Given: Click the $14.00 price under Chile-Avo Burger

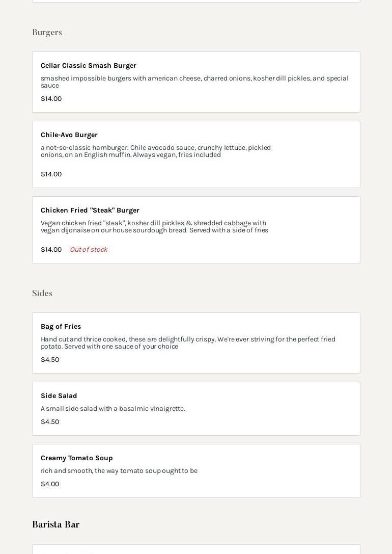Looking at the screenshot, I should point(51,174).
